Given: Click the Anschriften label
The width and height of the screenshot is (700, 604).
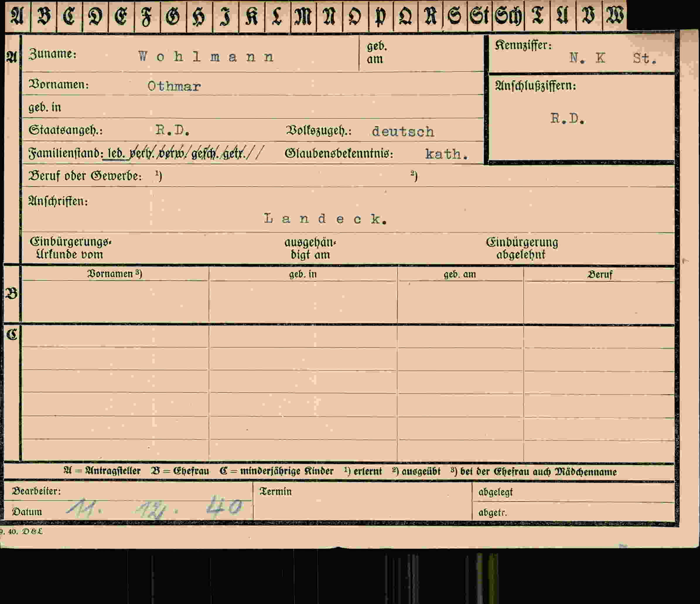Looking at the screenshot, I should click(x=58, y=201).
